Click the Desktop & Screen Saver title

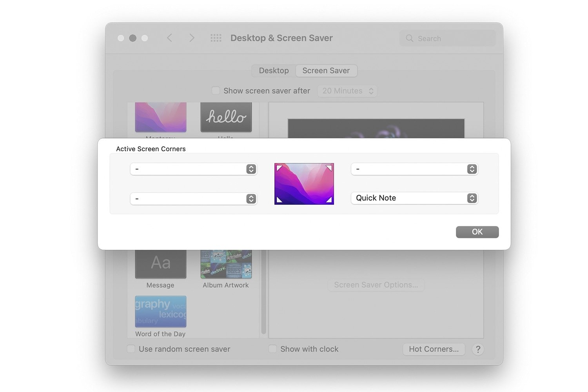(x=281, y=38)
